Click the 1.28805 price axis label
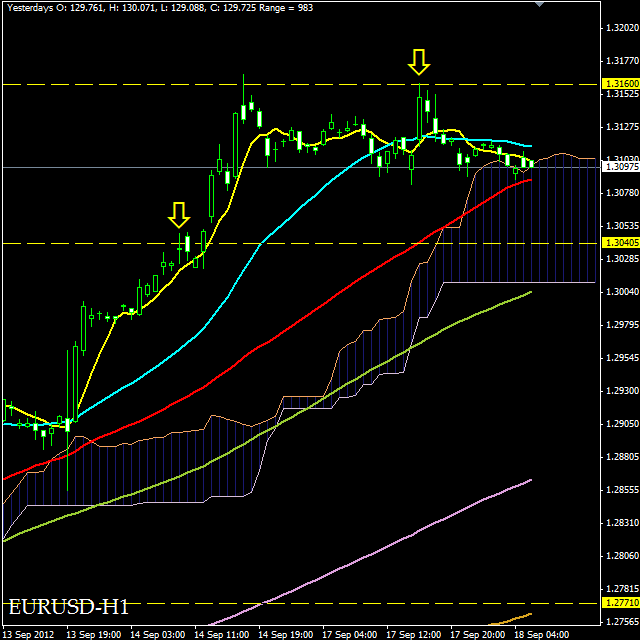 [622, 456]
